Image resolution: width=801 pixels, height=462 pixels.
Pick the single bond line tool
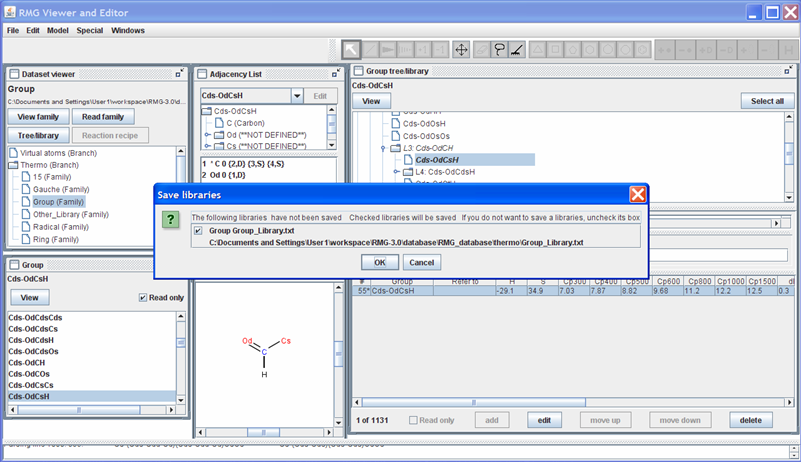(x=371, y=50)
